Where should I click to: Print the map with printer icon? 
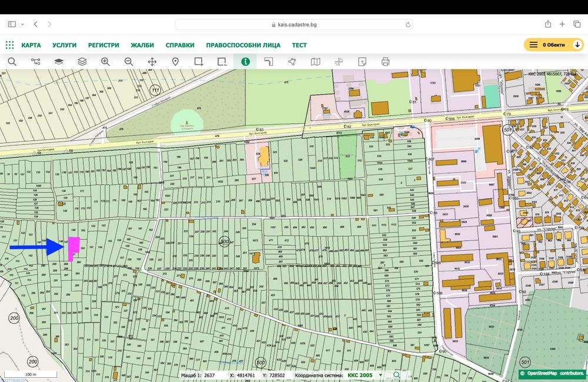tap(385, 62)
